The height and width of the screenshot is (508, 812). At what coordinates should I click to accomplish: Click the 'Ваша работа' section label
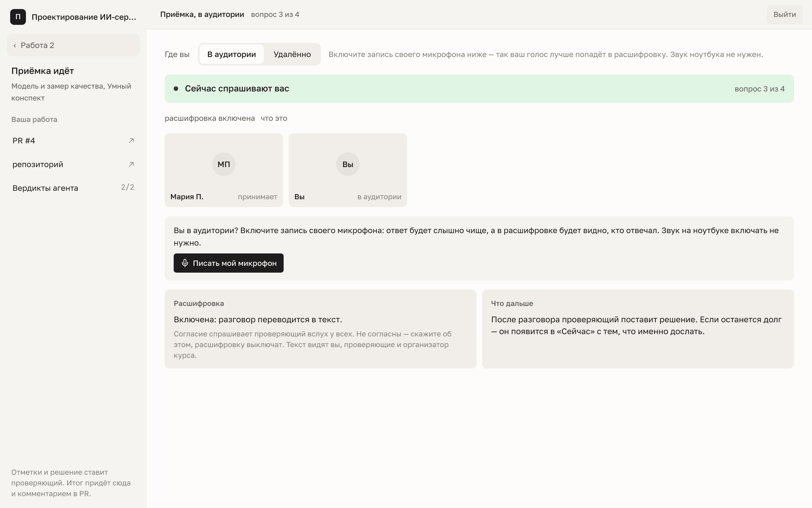[x=34, y=119]
